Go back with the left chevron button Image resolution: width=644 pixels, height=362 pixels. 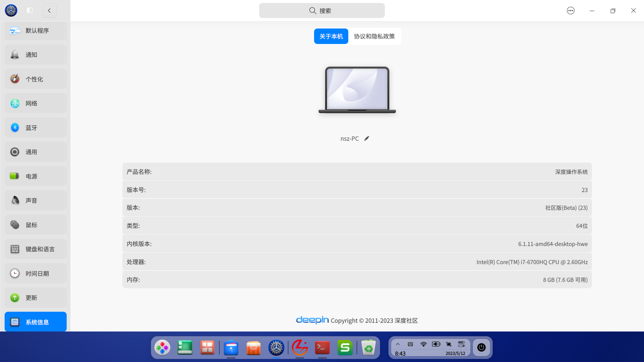tap(49, 10)
